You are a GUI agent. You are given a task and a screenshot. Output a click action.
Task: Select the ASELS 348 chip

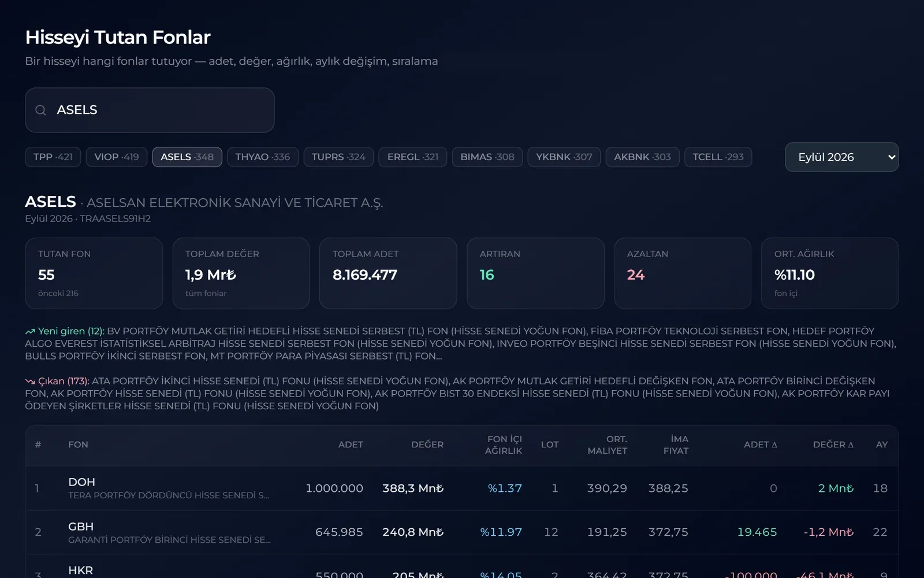(x=187, y=157)
